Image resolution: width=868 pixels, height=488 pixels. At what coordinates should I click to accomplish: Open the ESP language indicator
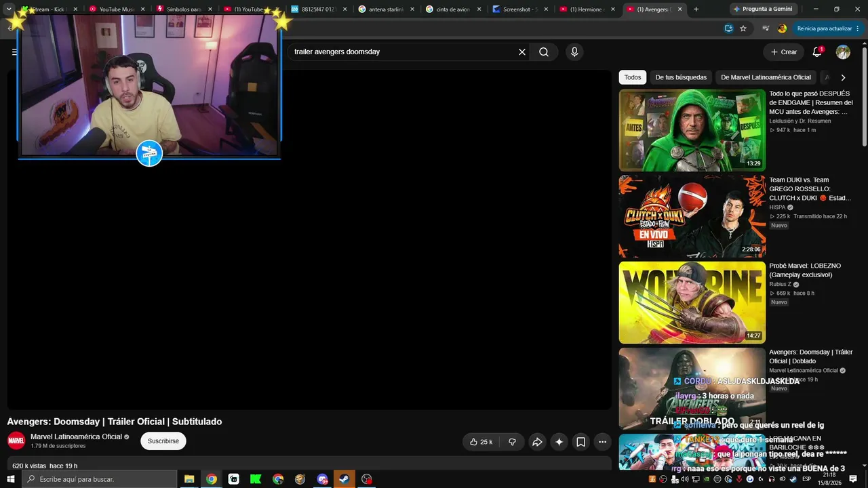(x=806, y=479)
